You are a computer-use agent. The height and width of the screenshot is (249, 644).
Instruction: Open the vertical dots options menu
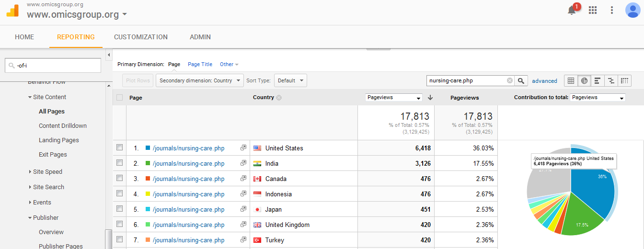point(612,10)
